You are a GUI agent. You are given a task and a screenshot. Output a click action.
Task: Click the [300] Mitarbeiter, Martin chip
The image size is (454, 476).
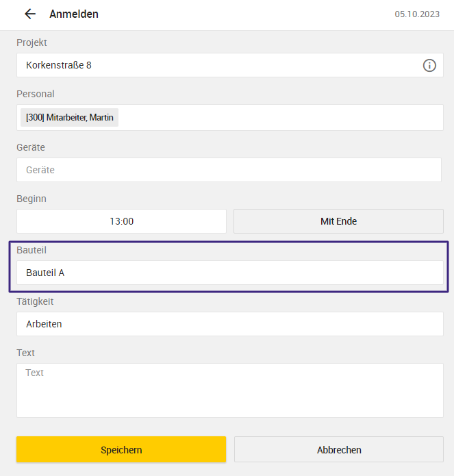[69, 118]
